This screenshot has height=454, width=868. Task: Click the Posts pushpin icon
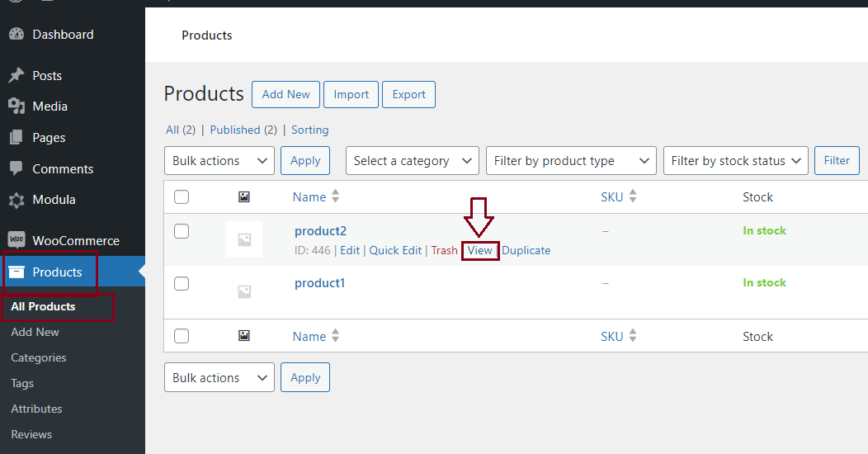click(x=16, y=75)
